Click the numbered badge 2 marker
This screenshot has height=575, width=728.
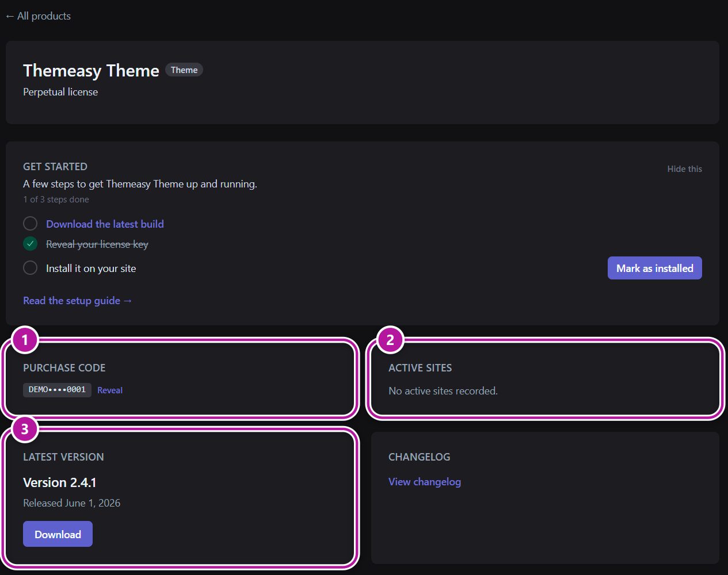click(390, 340)
